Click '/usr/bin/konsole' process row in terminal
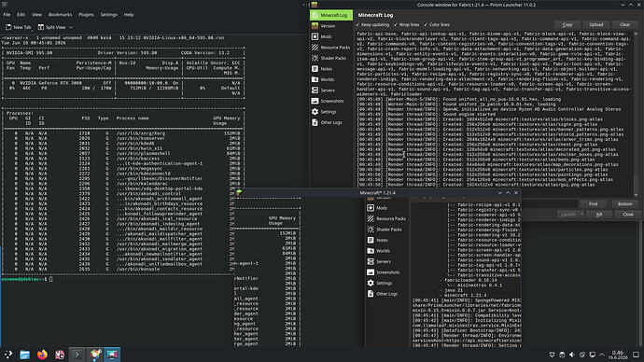The image size is (644, 362). click(123, 269)
